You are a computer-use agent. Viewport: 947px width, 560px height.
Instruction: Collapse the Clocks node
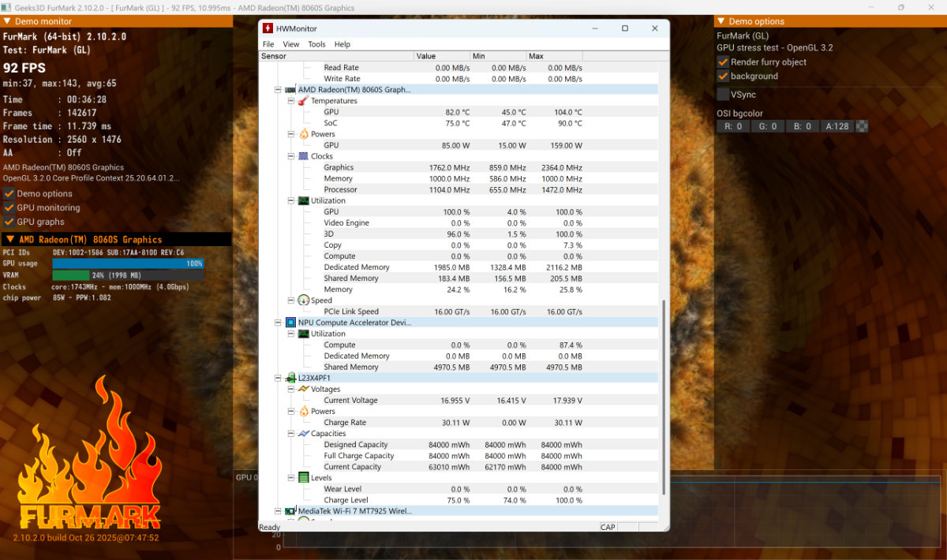coord(290,156)
